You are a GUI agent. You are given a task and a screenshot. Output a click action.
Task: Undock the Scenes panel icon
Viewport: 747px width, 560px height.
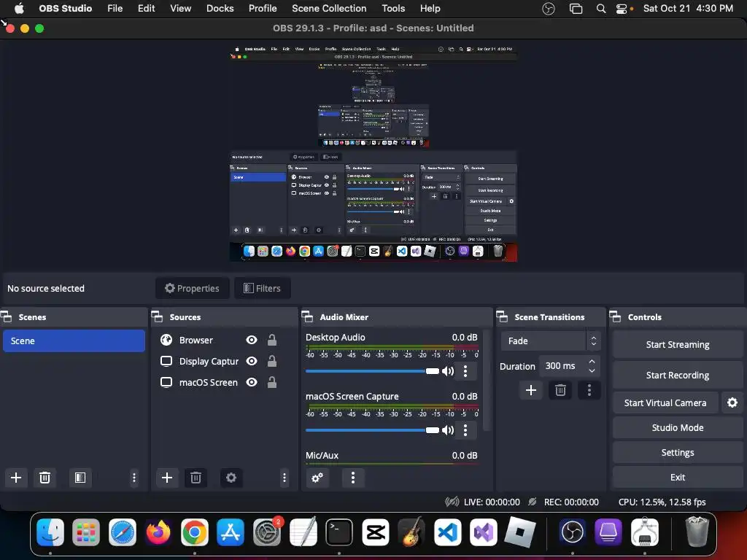pyautogui.click(x=6, y=316)
